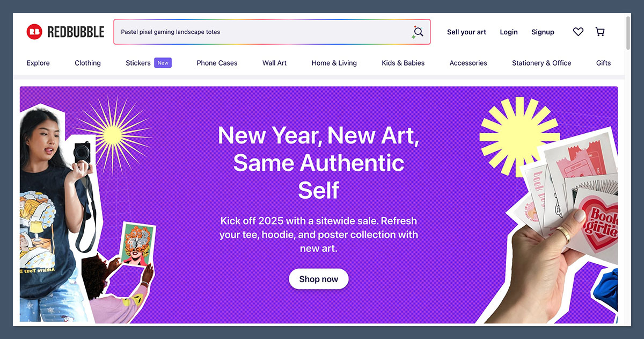The height and width of the screenshot is (339, 644).
Task: Click the REDBUBBLE wordmark
Action: pos(76,32)
